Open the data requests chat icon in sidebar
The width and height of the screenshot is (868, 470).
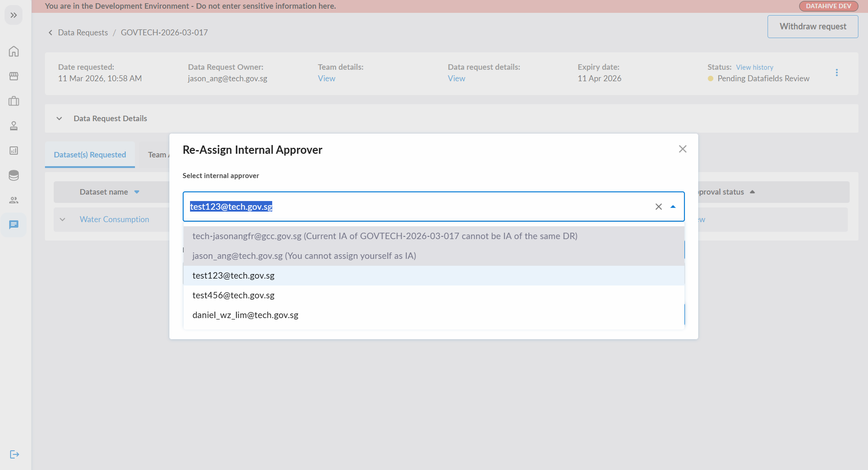click(14, 224)
